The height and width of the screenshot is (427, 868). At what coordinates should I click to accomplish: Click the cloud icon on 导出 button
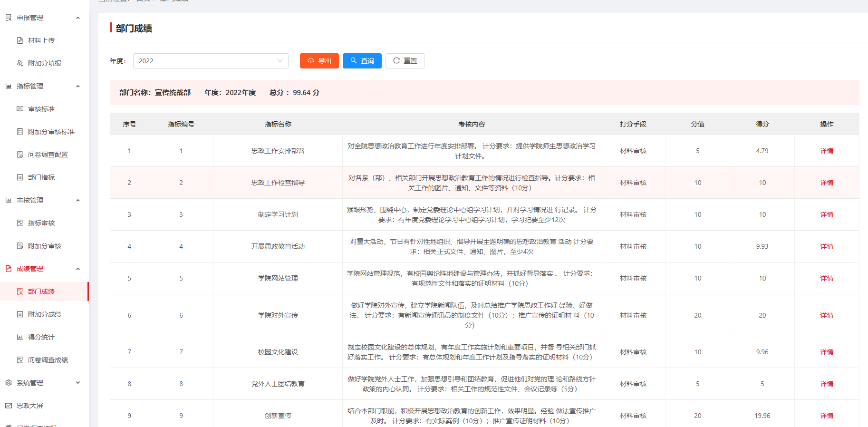[311, 61]
